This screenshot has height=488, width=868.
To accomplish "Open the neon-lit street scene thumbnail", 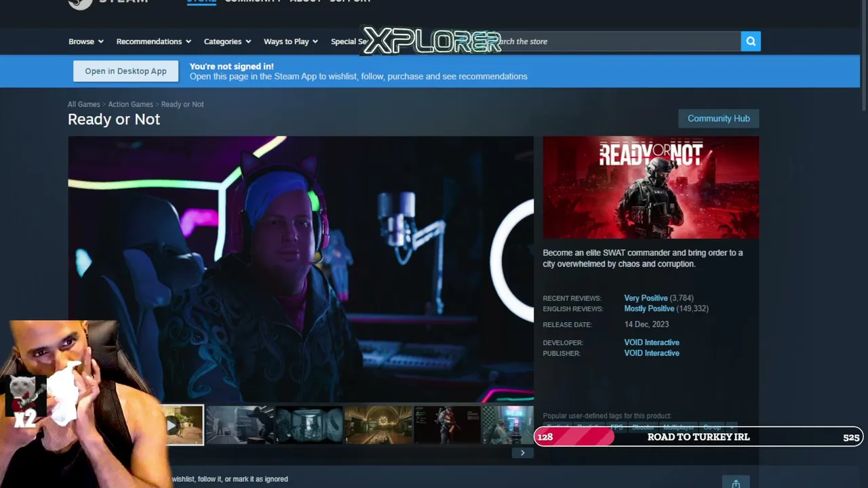I will (x=508, y=425).
